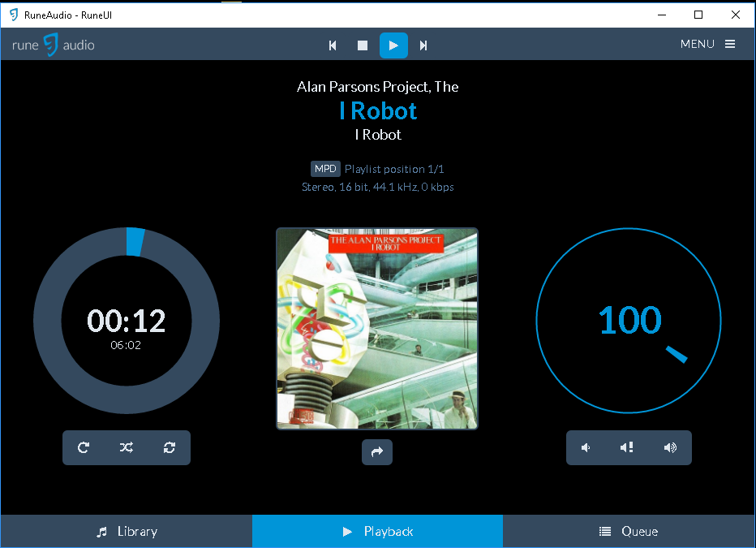Switch to the Library tab
The height and width of the screenshot is (548, 756).
click(x=127, y=531)
